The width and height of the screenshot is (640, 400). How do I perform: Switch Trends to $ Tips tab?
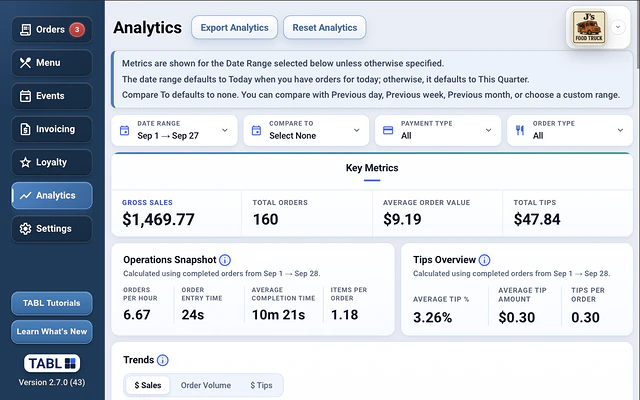[261, 385]
